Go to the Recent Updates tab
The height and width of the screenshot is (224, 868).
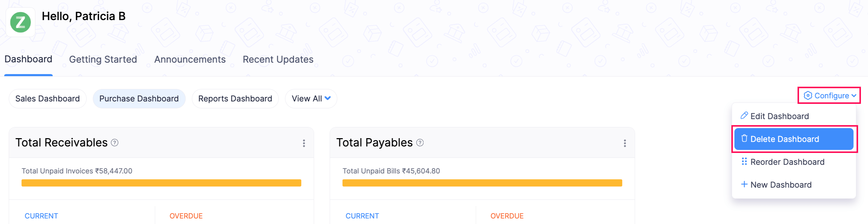(278, 60)
